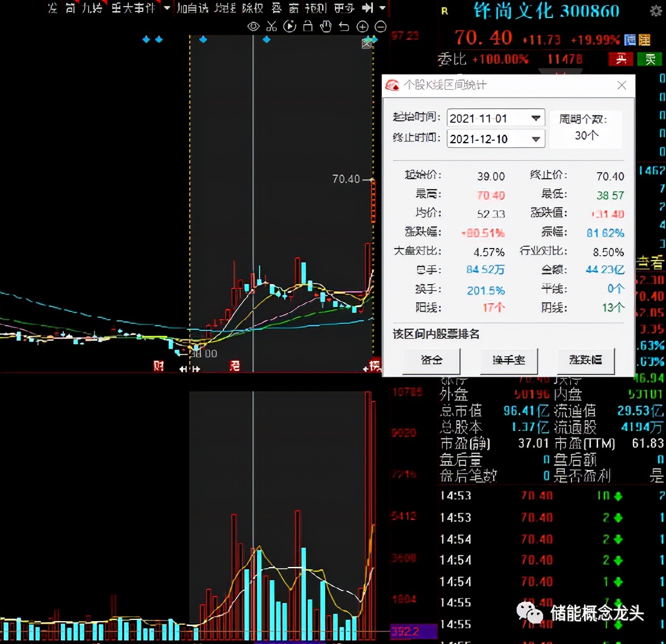The height and width of the screenshot is (644, 666).
Task: Open the 更多 menu in the toolbar
Action: 344,9
